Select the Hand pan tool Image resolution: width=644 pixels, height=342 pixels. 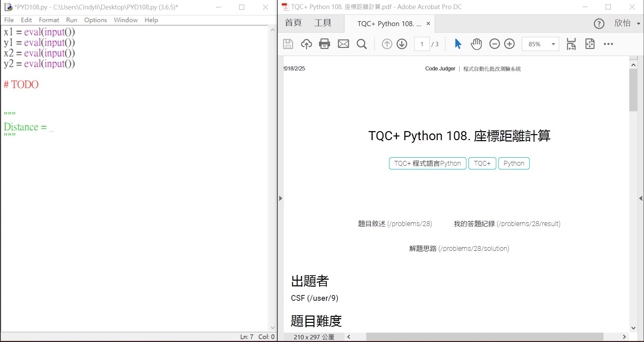click(476, 44)
